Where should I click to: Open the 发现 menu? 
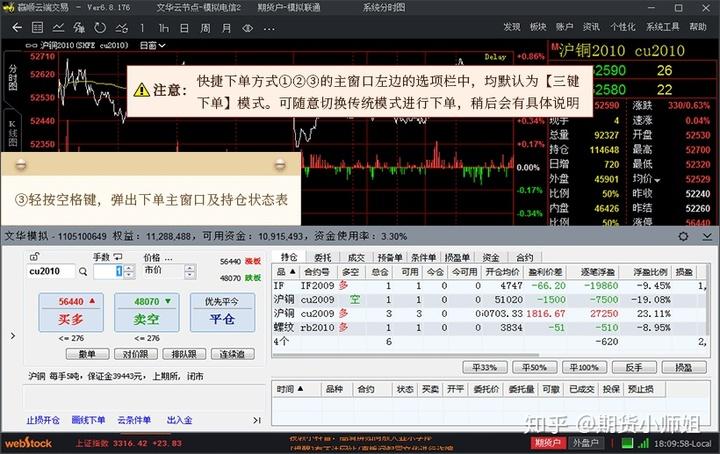pos(512,27)
